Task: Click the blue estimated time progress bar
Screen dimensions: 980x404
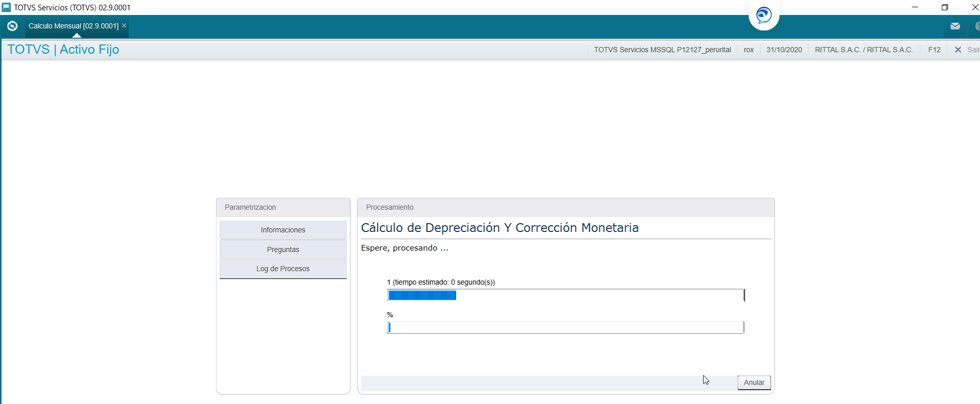Action: 565,295
